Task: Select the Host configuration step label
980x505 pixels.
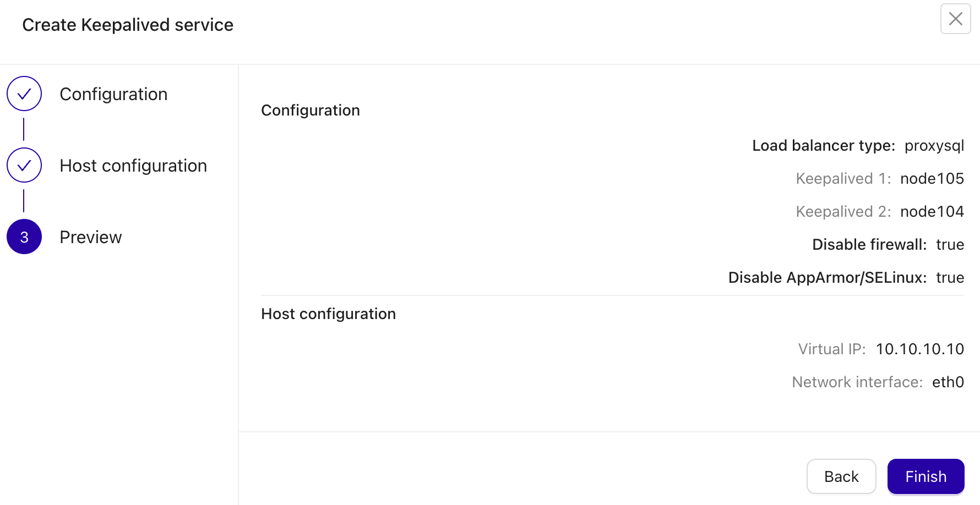Action: [133, 165]
